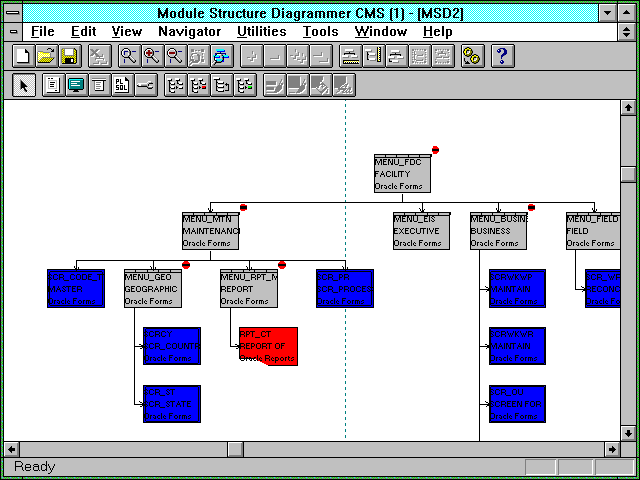Image resolution: width=640 pixels, height=480 pixels.
Task: Open a diagram with the folder icon
Action: click(x=46, y=56)
